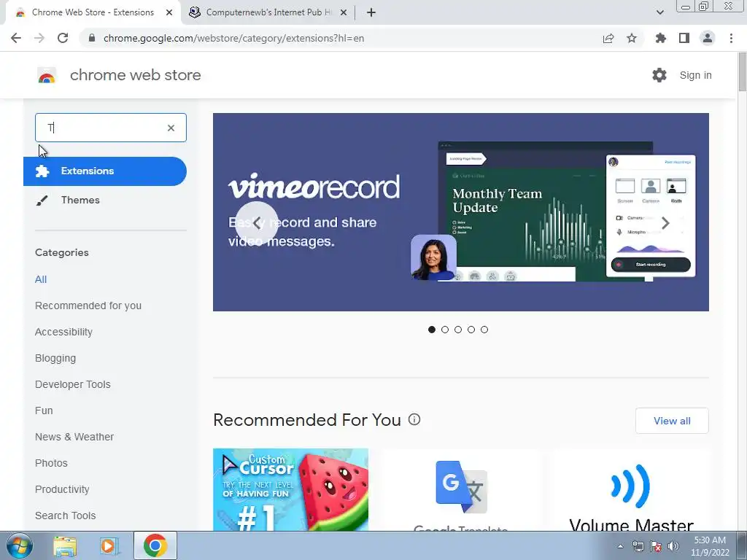747x560 pixels.
Task: Open the tab search dropdown arrow
Action: tap(659, 12)
